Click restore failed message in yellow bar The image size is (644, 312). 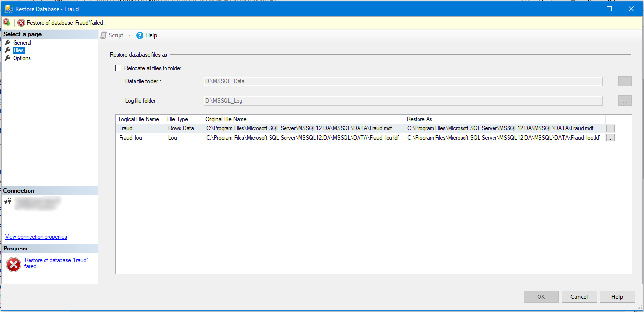65,23
